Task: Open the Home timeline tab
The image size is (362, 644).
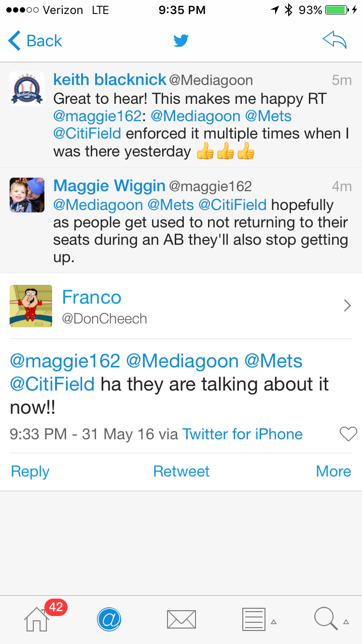Action: (37, 619)
